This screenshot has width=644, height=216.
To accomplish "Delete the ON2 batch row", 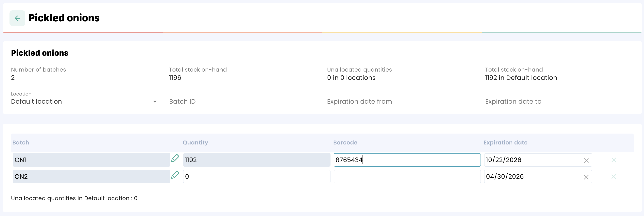I will click(x=614, y=177).
